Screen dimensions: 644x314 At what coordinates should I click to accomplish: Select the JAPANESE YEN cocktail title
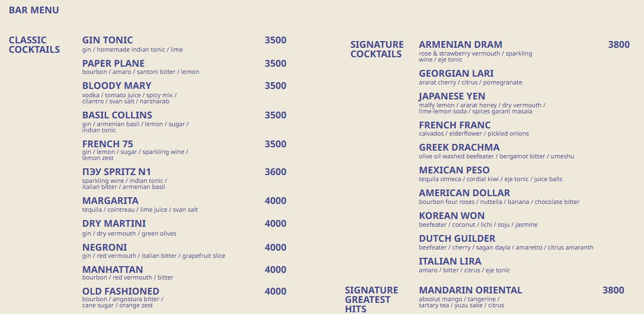[x=452, y=96]
